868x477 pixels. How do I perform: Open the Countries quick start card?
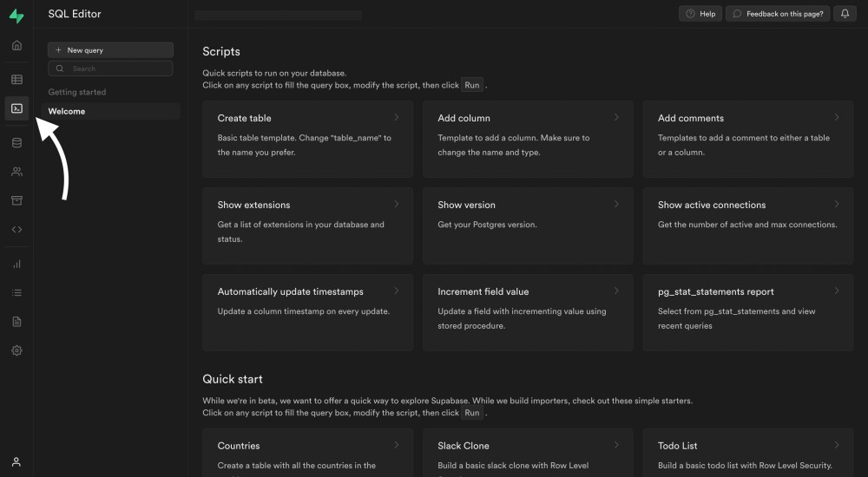coord(308,453)
